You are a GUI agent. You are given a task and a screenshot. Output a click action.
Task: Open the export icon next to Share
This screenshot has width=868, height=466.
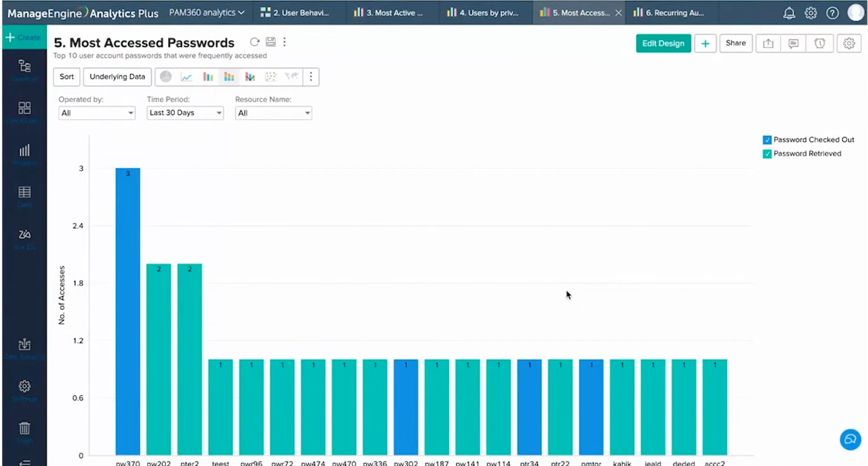point(768,43)
